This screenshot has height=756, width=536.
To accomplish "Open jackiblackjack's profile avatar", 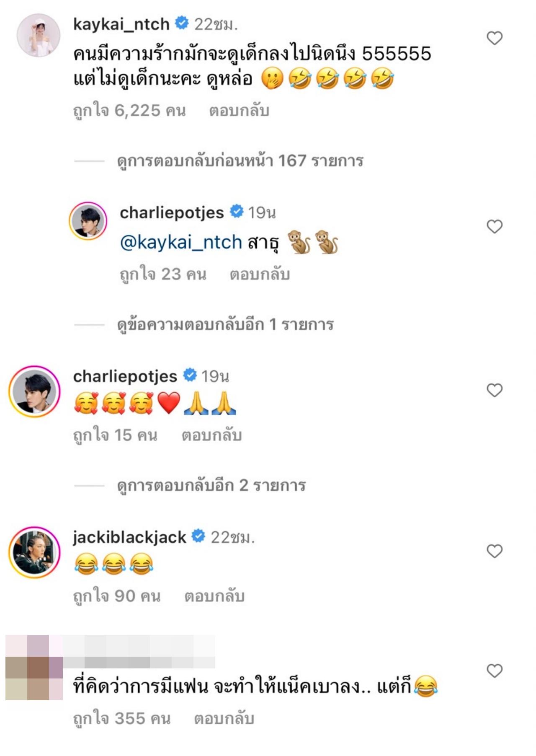I will [34, 552].
